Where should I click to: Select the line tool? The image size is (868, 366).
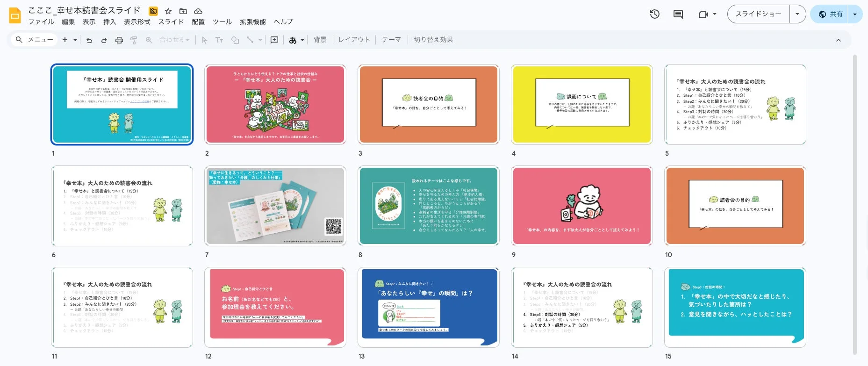[x=250, y=40]
